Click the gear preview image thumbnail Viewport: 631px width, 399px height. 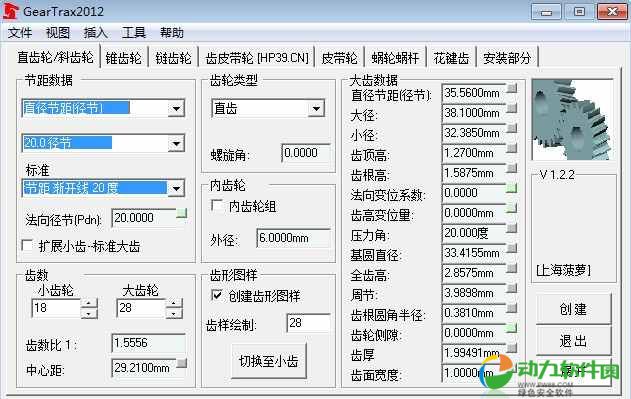(572, 120)
